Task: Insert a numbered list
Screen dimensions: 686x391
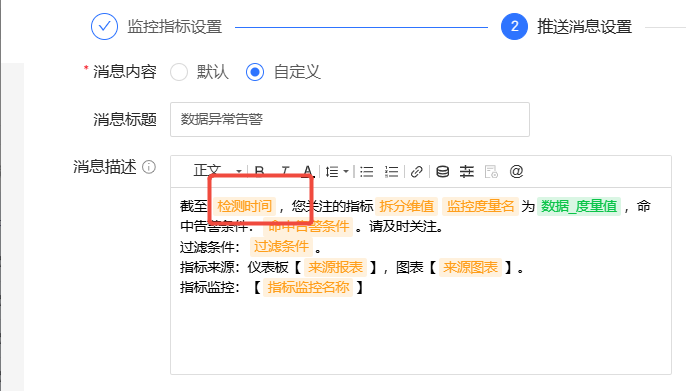Action: [x=391, y=172]
